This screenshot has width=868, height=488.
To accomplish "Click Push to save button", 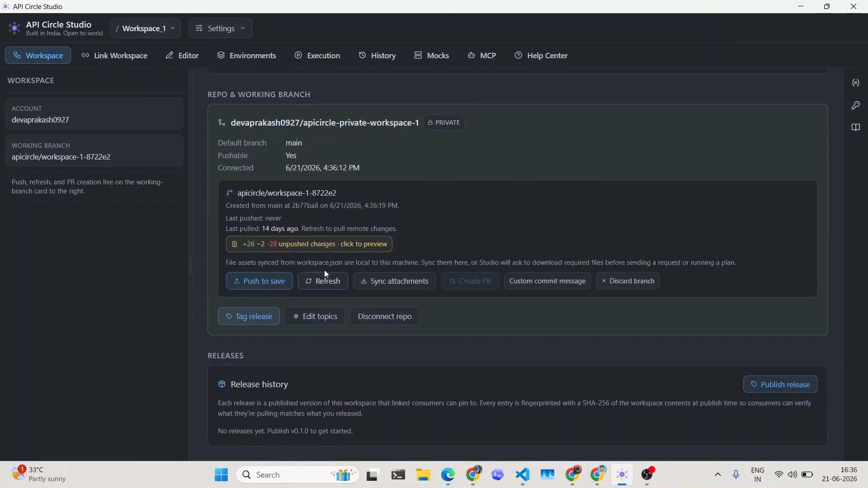I will (x=259, y=281).
